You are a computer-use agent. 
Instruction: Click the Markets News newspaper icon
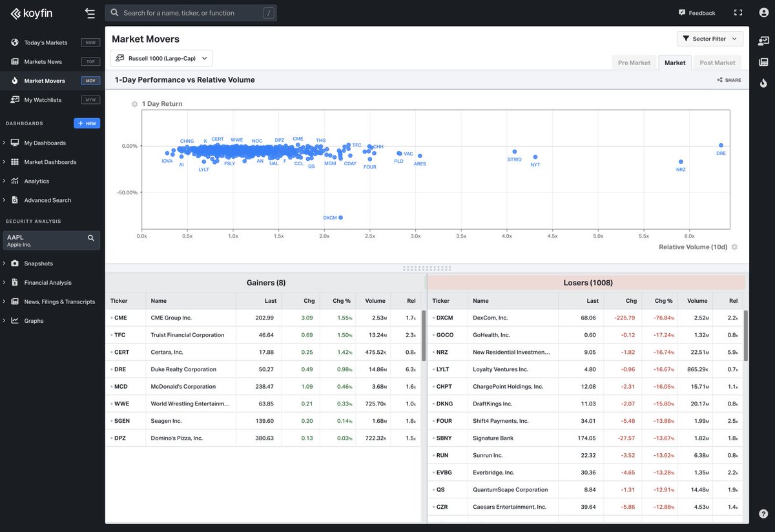[x=14, y=61]
